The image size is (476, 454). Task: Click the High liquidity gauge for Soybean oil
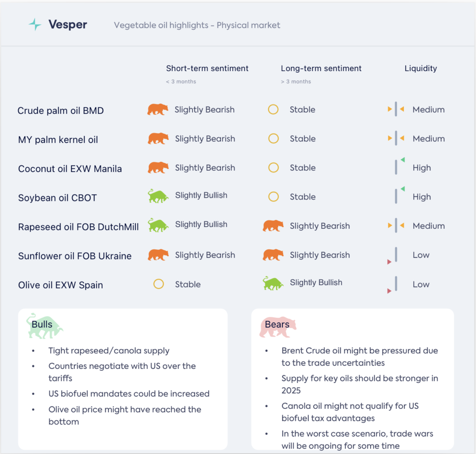tap(397, 196)
